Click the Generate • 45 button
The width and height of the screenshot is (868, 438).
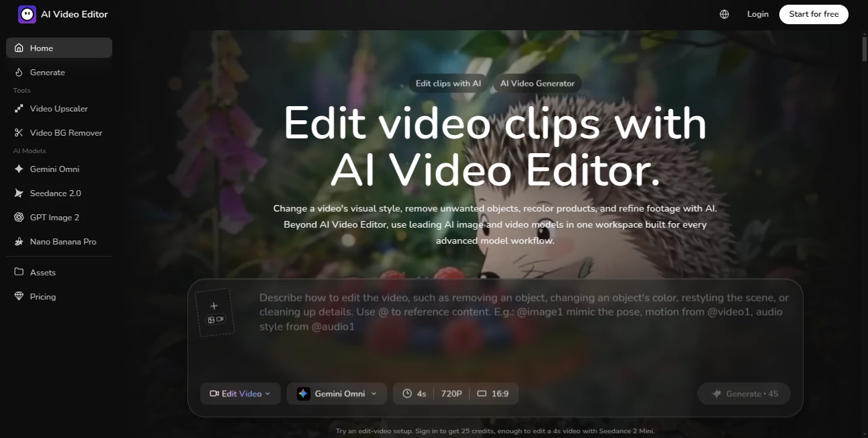point(744,394)
